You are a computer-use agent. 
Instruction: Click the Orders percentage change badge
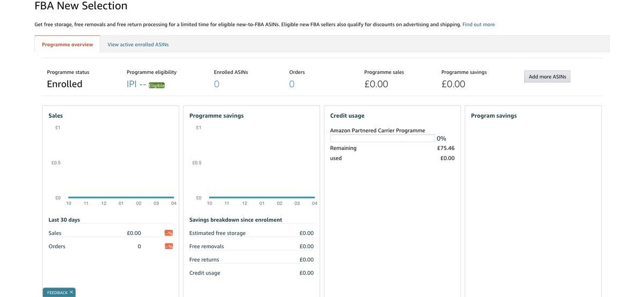[x=169, y=247]
